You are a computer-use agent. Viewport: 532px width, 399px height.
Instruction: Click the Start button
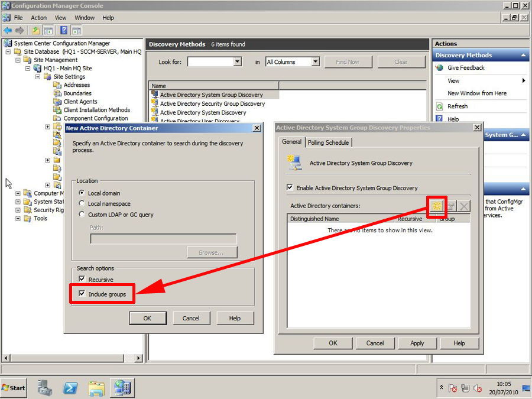(14, 388)
